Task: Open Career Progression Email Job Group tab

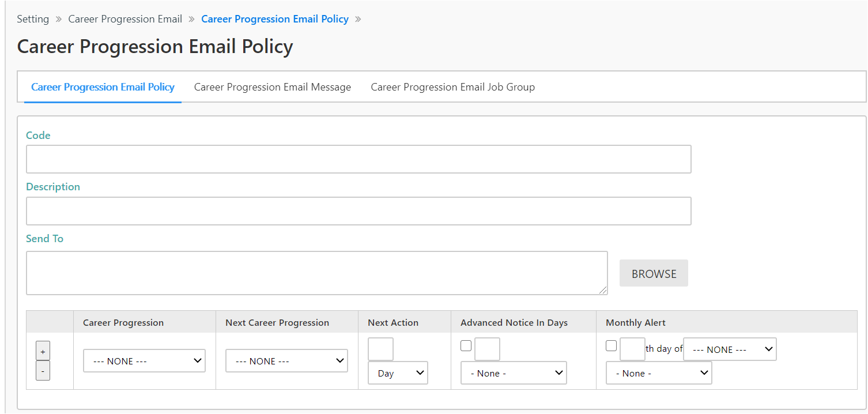Action: (452, 87)
